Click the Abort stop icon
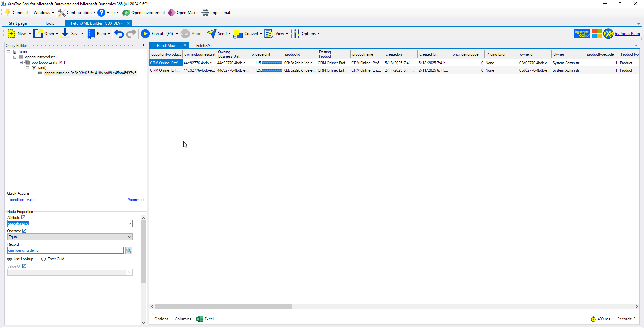Screen dimensions: 644x328 point(185,34)
